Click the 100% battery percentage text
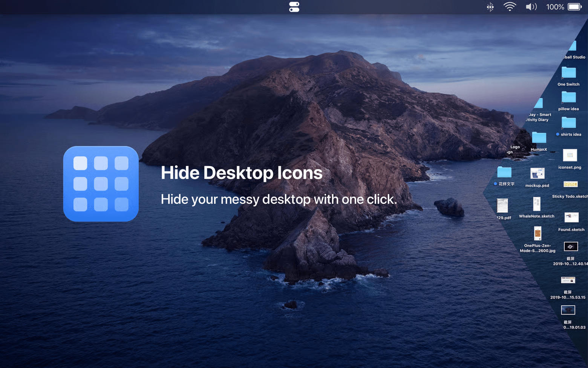The image size is (588, 368). click(555, 7)
